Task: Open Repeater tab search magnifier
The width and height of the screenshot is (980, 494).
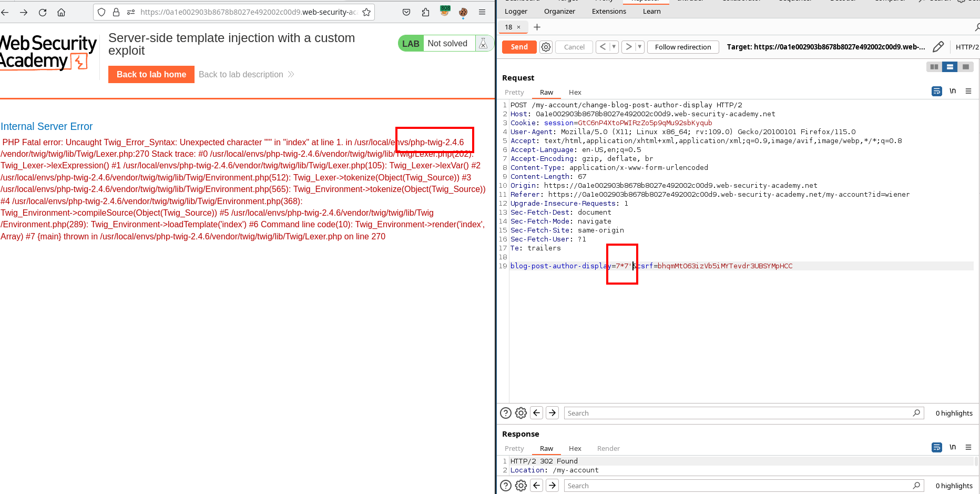Action: tap(977, 27)
